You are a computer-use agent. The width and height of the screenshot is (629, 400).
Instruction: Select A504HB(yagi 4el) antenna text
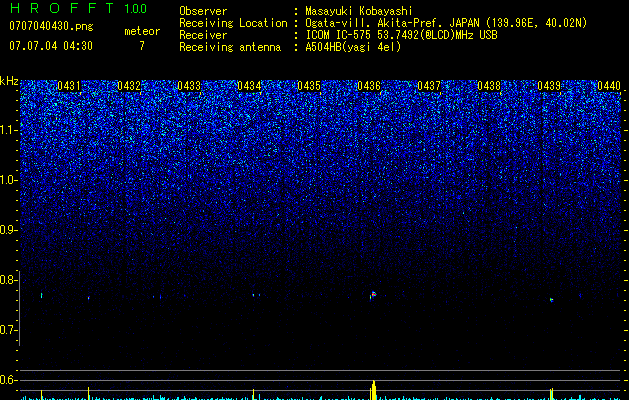point(353,47)
